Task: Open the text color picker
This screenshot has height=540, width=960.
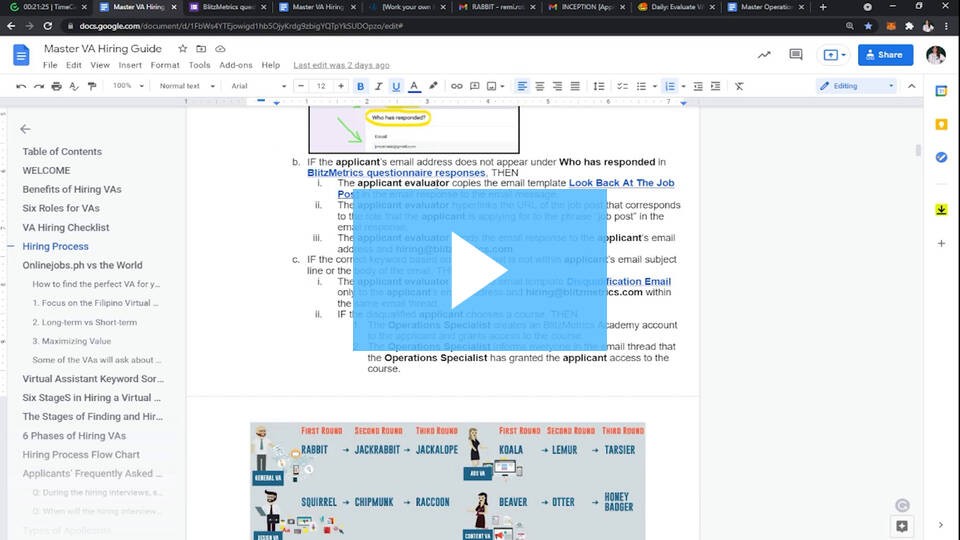Action: coord(415,86)
